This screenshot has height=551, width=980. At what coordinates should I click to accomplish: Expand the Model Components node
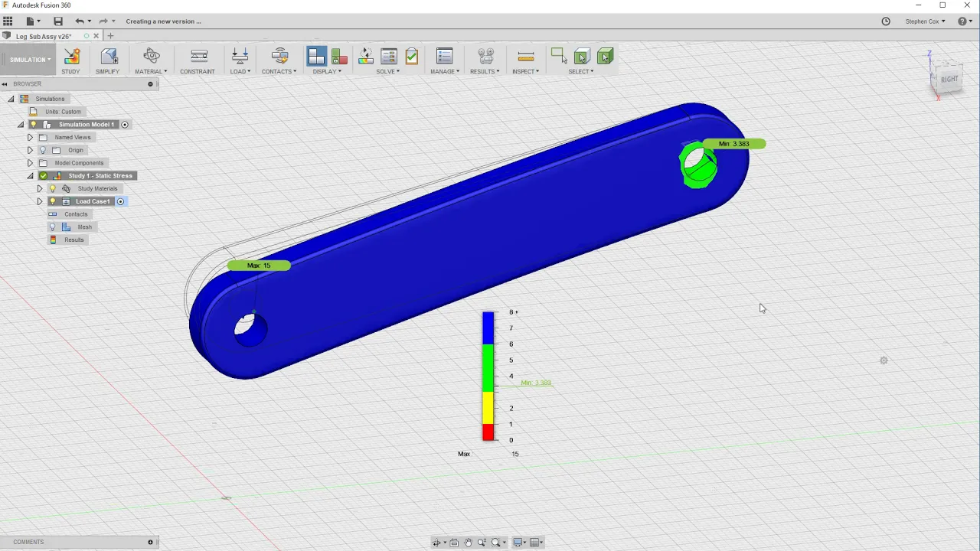(30, 163)
